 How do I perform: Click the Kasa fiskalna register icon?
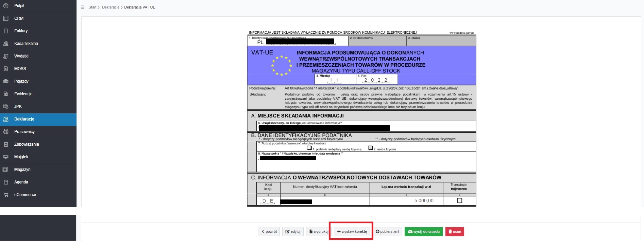(6, 44)
